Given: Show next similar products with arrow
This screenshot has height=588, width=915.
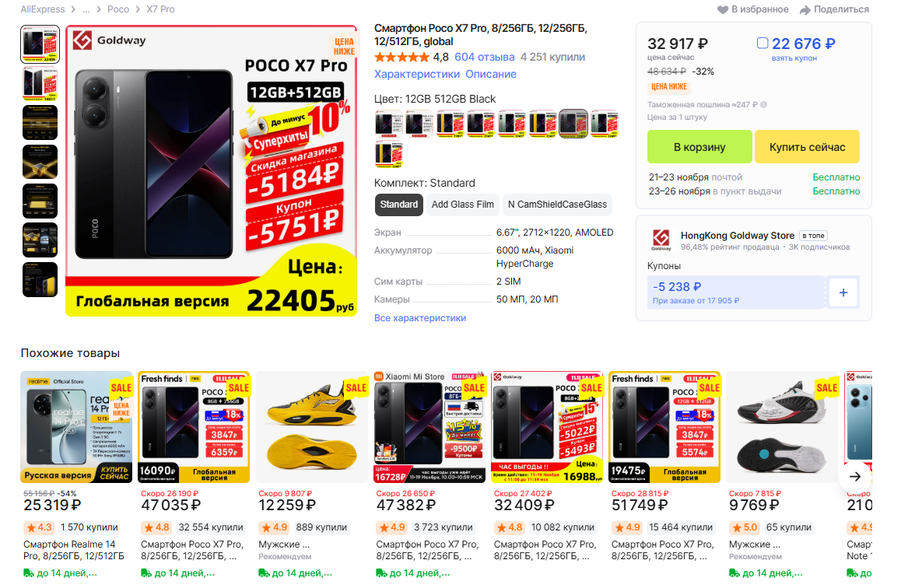Looking at the screenshot, I should (855, 477).
